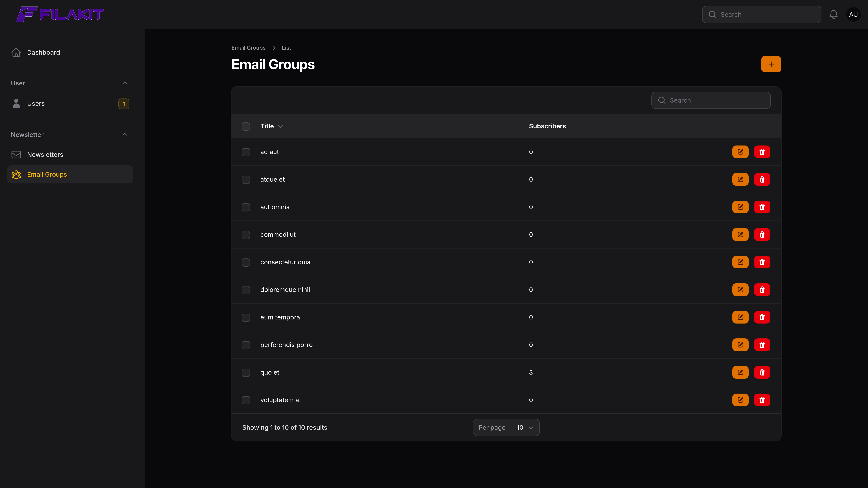This screenshot has height=488, width=868.
Task: Open the 'quo et' group title
Action: coord(270,372)
